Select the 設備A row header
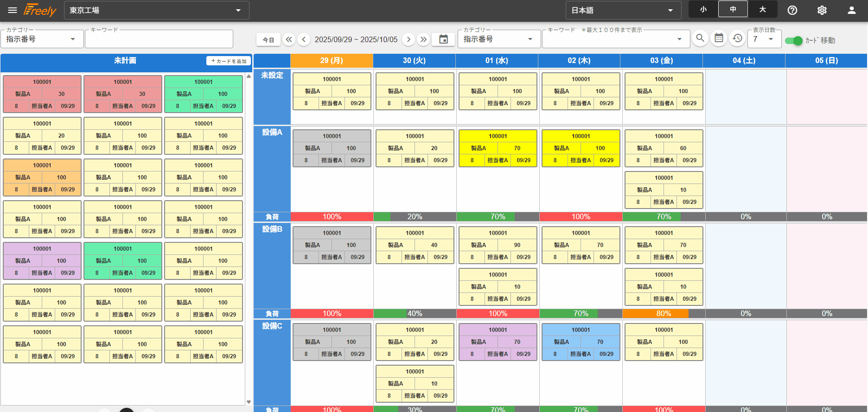868x412 pixels. [x=272, y=133]
